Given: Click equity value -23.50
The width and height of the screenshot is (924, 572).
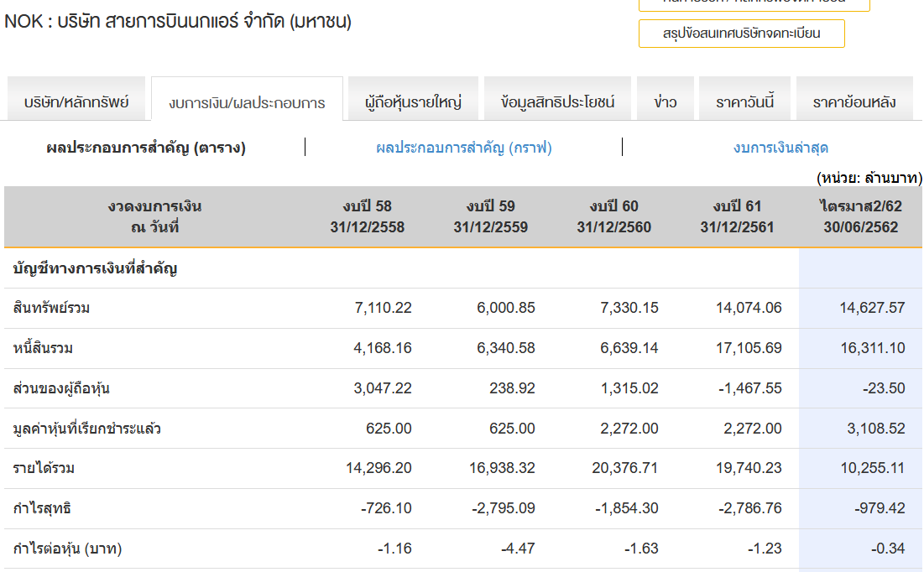Looking at the screenshot, I should click(x=884, y=388).
